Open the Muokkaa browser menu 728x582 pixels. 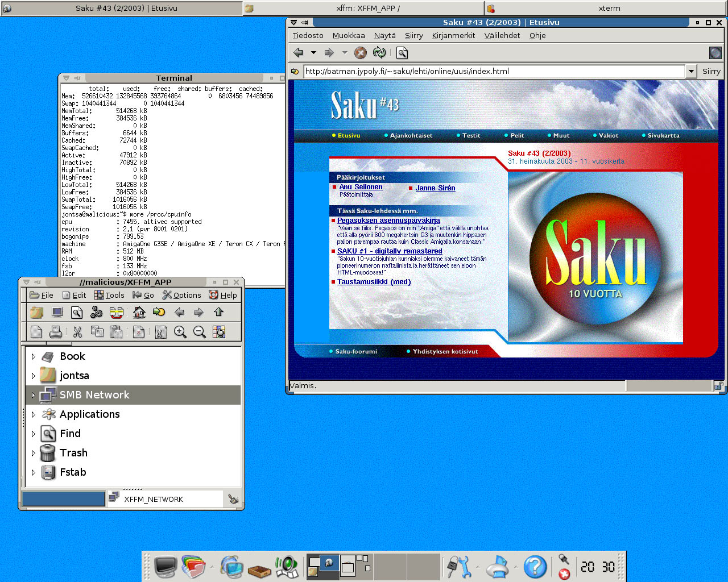(x=349, y=35)
